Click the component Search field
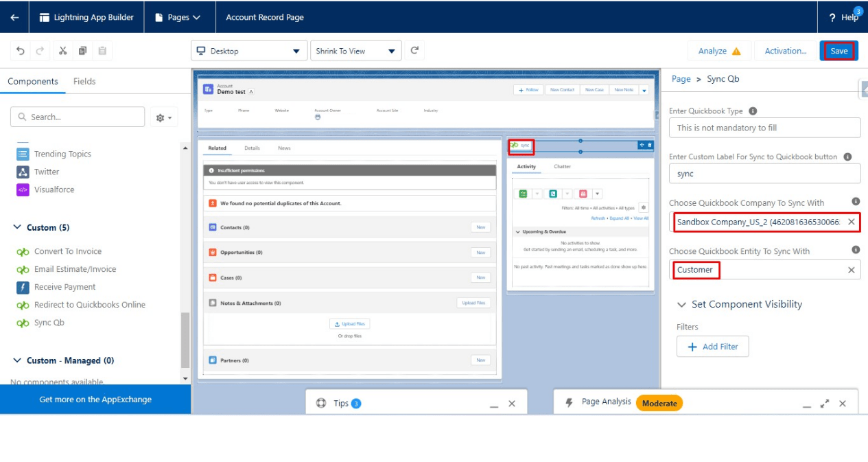 pyautogui.click(x=78, y=117)
